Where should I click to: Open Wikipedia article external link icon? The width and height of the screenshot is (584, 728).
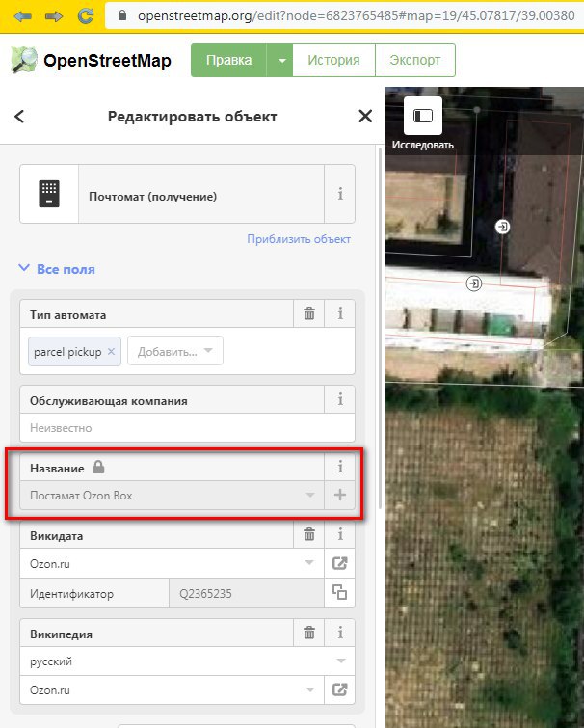pos(339,689)
